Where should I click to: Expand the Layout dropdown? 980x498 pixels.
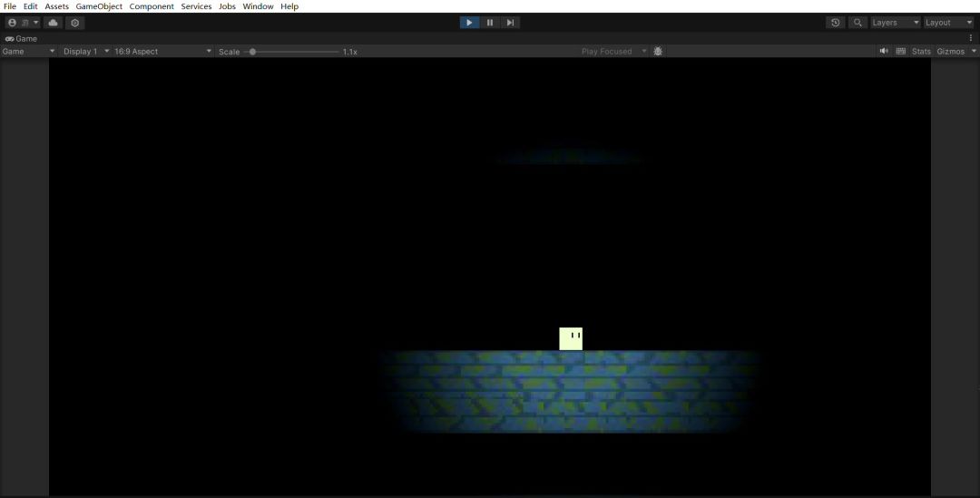pyautogui.click(x=949, y=23)
